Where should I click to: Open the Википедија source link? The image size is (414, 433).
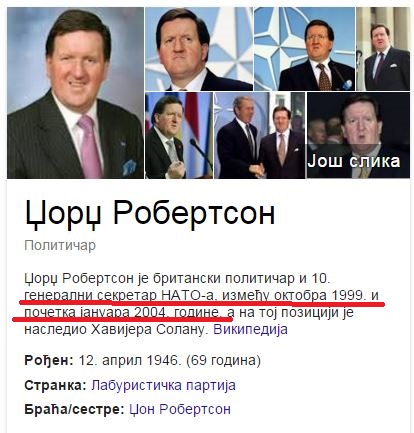(250, 329)
